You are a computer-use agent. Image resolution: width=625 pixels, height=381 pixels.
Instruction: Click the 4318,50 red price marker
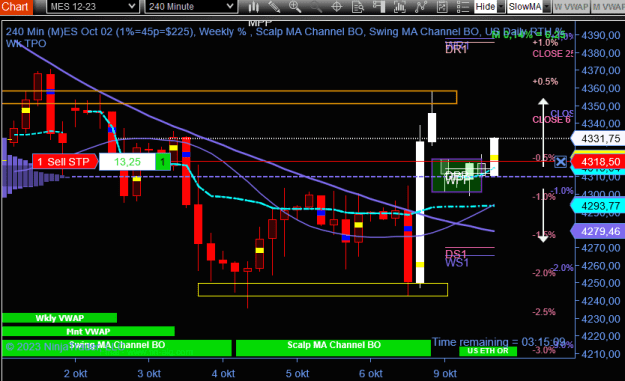tap(598, 162)
